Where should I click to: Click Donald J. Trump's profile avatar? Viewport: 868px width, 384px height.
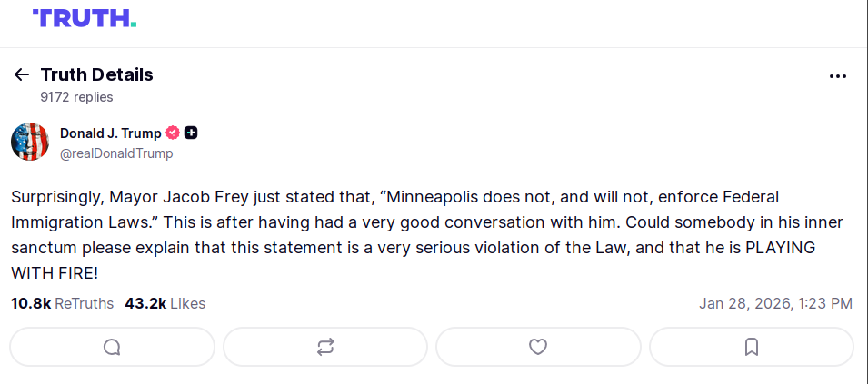pyautogui.click(x=29, y=142)
